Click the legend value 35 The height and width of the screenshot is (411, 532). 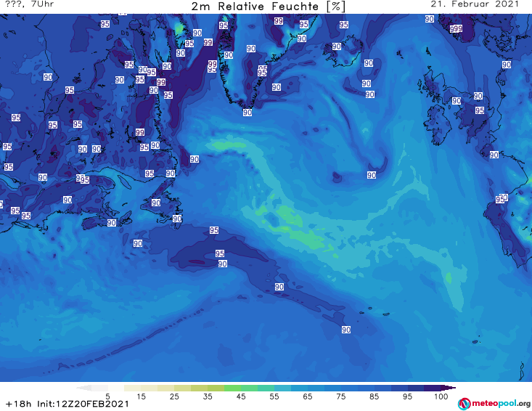[208, 396]
